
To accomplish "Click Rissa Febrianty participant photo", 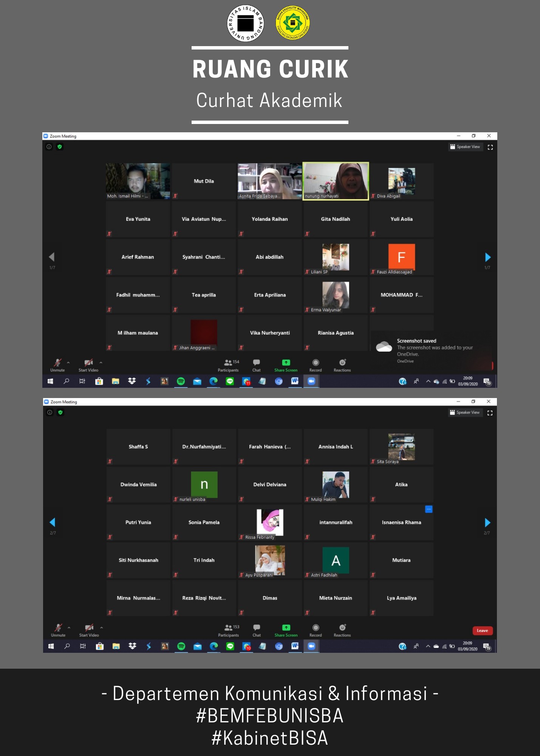I will coord(270,522).
